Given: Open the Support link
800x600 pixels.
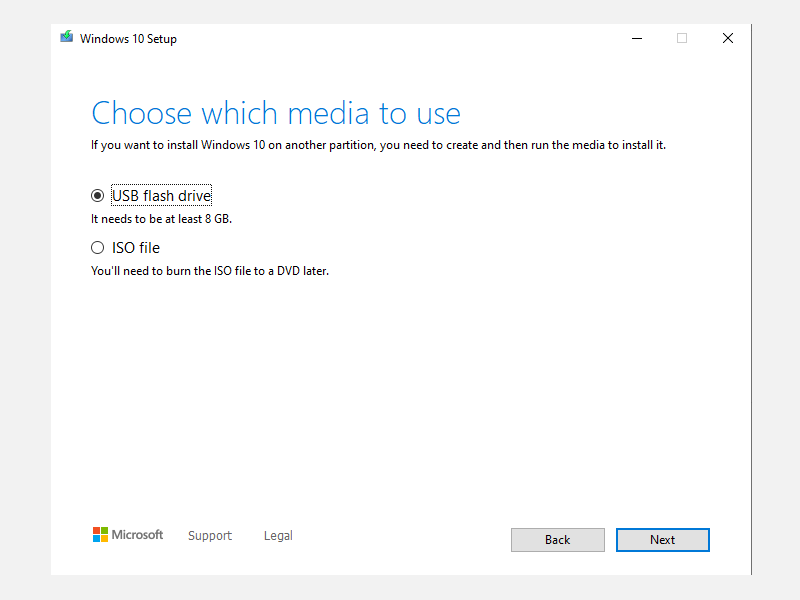Looking at the screenshot, I should [210, 536].
